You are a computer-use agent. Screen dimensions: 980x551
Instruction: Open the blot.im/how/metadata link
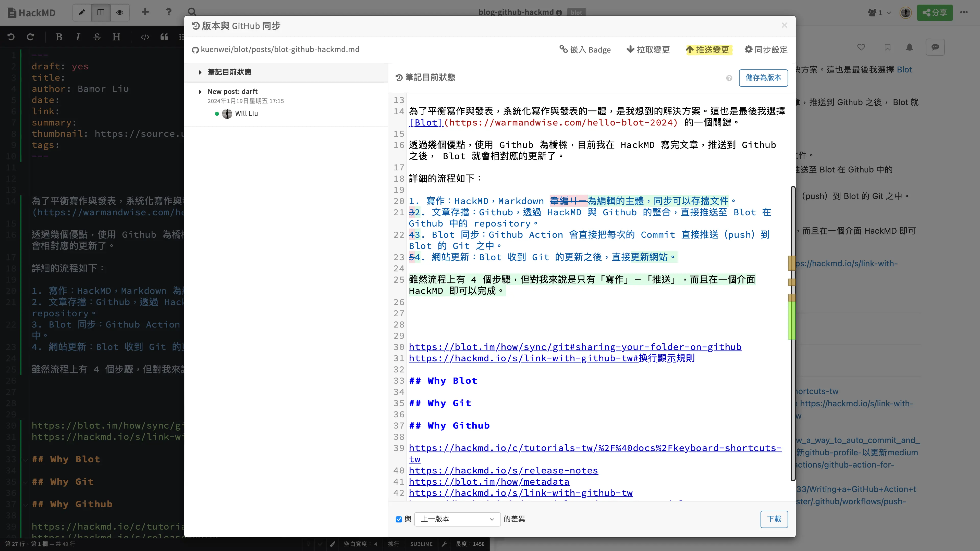point(489,482)
